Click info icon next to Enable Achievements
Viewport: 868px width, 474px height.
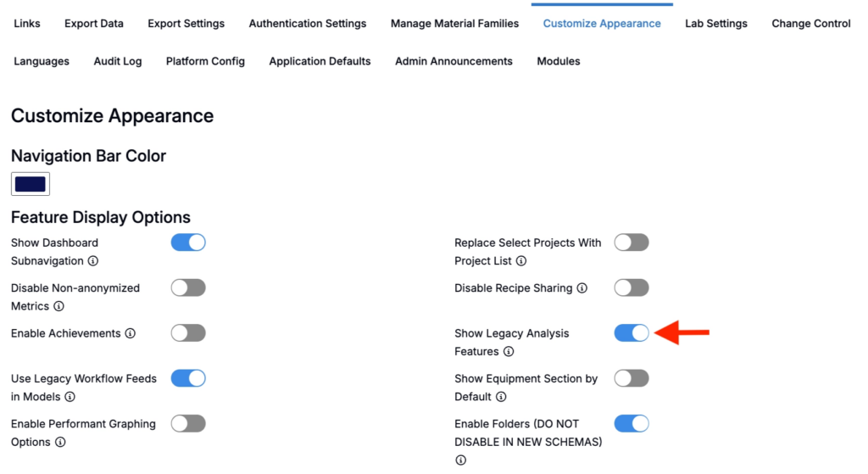(130, 334)
